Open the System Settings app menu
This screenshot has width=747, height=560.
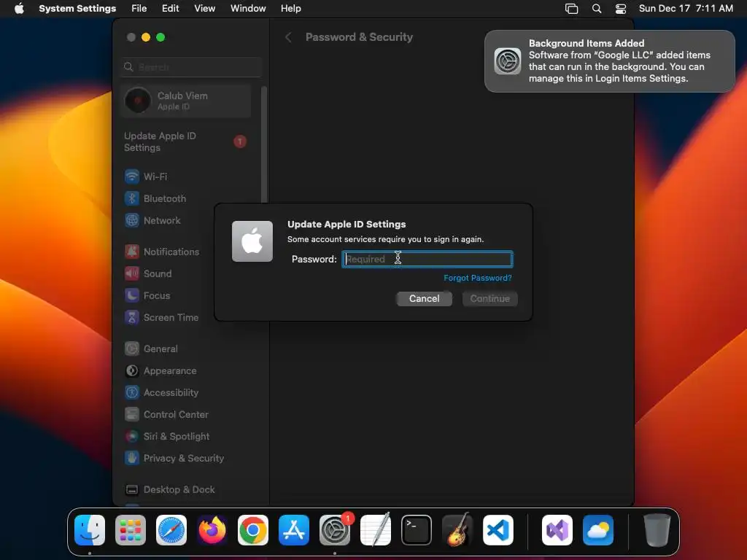point(77,9)
